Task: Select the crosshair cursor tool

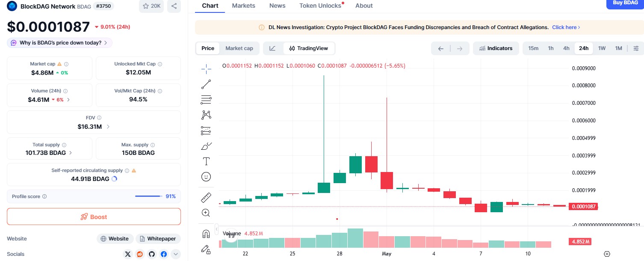Action: [206, 69]
